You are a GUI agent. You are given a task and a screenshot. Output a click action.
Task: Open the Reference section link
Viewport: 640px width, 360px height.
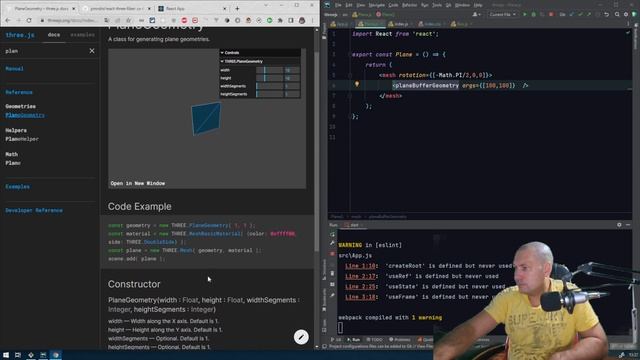click(x=19, y=92)
